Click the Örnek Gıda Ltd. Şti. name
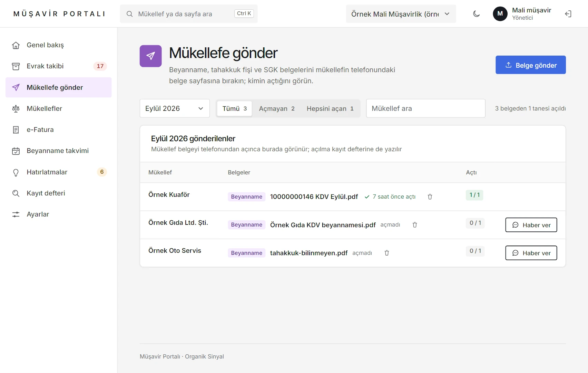The width and height of the screenshot is (588, 373). pos(178,223)
